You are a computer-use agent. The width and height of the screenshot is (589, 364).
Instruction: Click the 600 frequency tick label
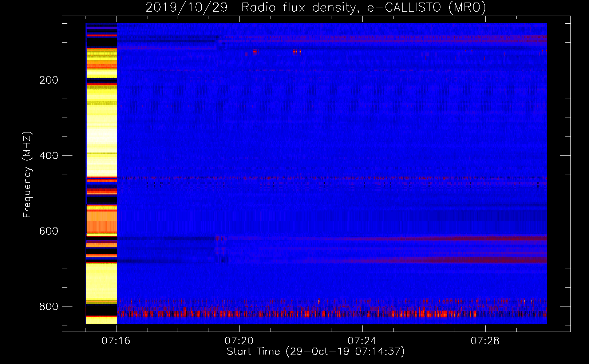[x=48, y=232]
